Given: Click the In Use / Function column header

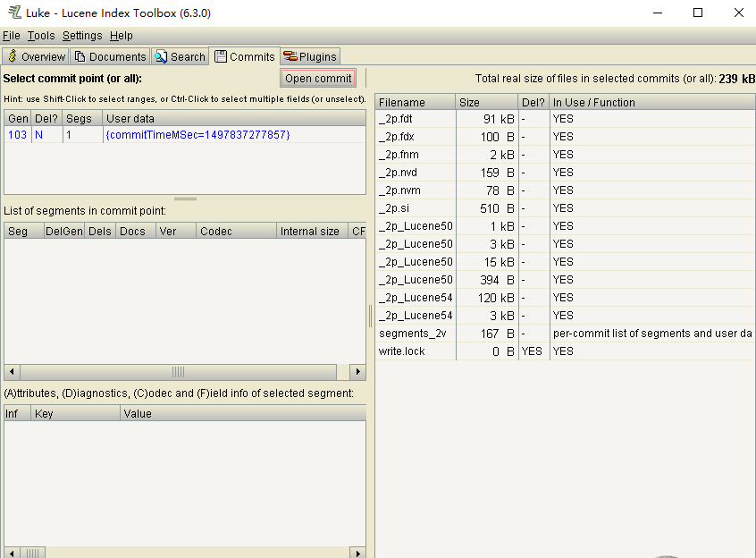Looking at the screenshot, I should pyautogui.click(x=652, y=103).
